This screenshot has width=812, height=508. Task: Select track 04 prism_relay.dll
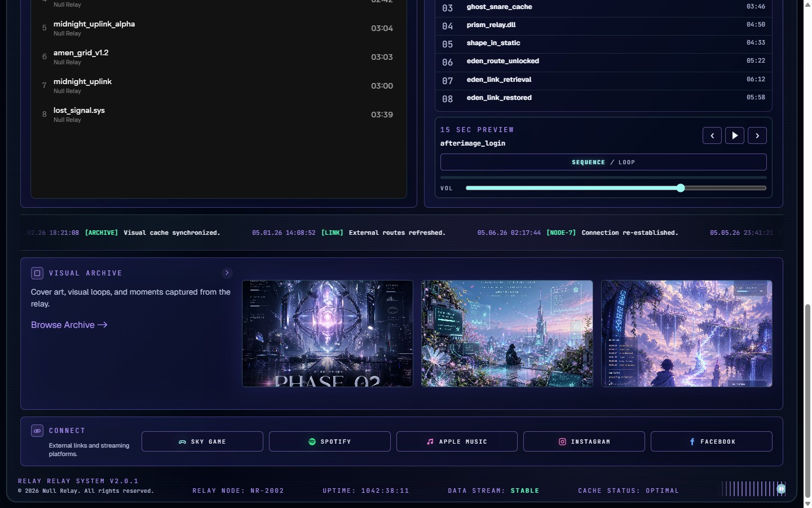tap(603, 25)
